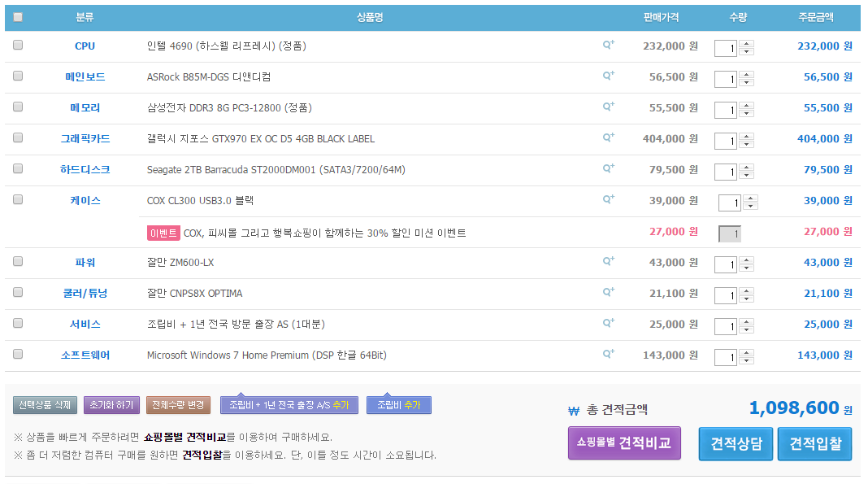Add 조립비 + 1년 전국 출장 A/S
Image resolution: width=868 pixels, height=484 pixels.
pyautogui.click(x=289, y=405)
